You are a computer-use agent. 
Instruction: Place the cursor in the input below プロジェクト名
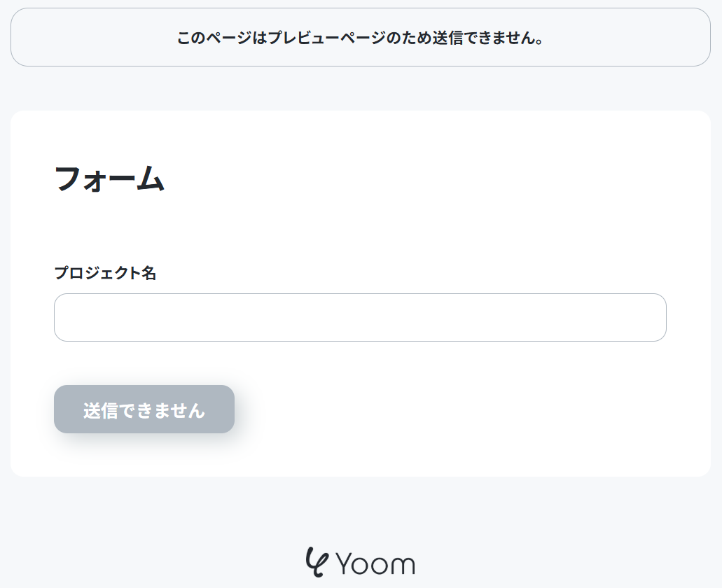tap(360, 318)
